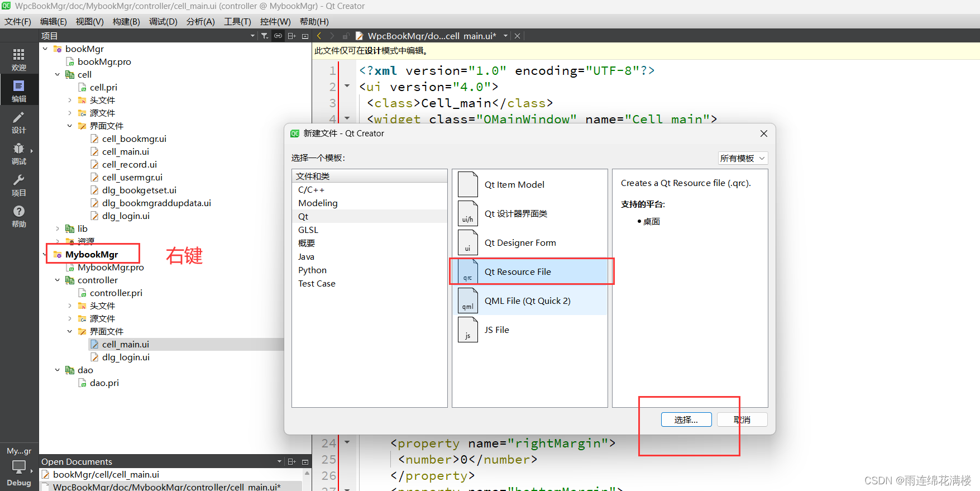The height and width of the screenshot is (491, 980).
Task: Click the 选择... button
Action: [686, 420]
